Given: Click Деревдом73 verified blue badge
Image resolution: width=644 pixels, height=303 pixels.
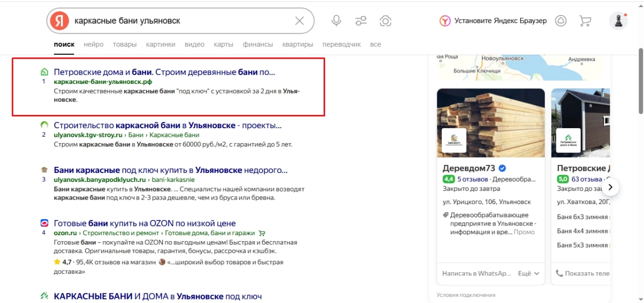Looking at the screenshot, I should pos(502,168).
